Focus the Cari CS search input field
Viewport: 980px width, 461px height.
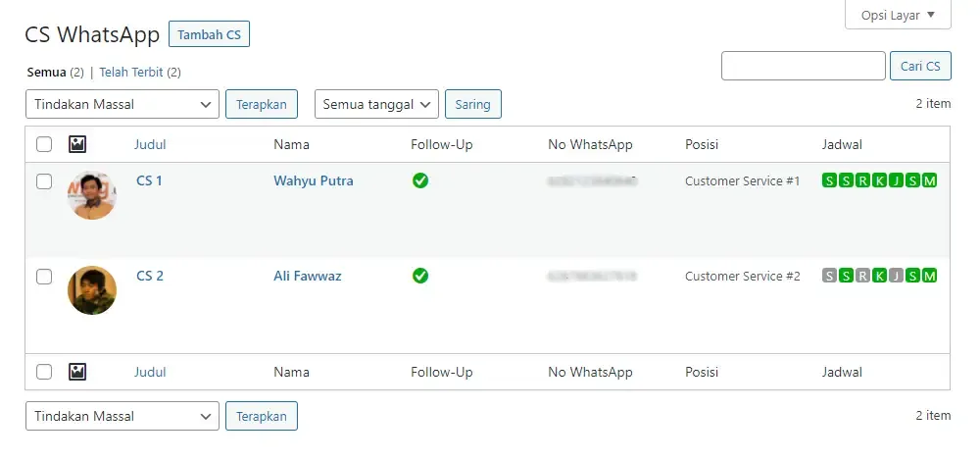tap(804, 66)
